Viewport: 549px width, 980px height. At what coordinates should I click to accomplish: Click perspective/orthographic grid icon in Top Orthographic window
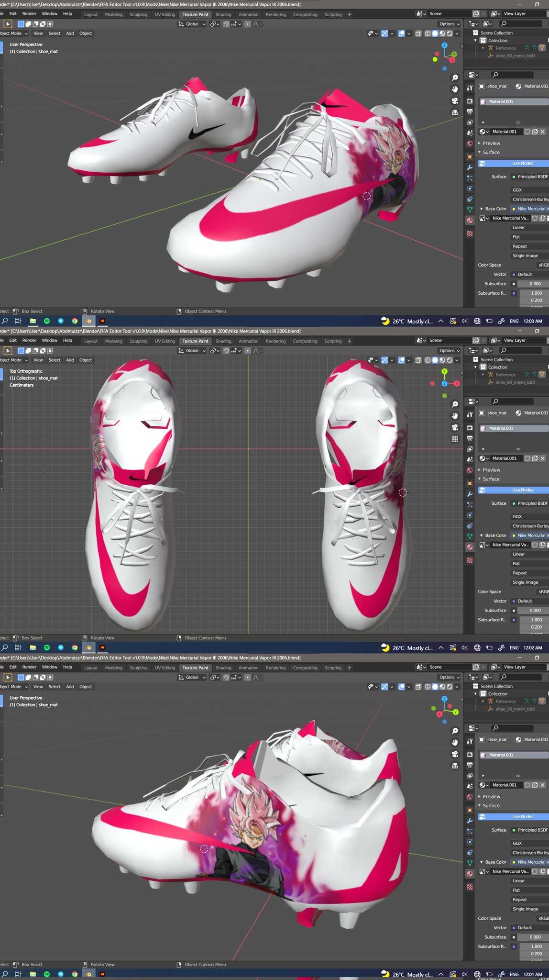(x=455, y=439)
